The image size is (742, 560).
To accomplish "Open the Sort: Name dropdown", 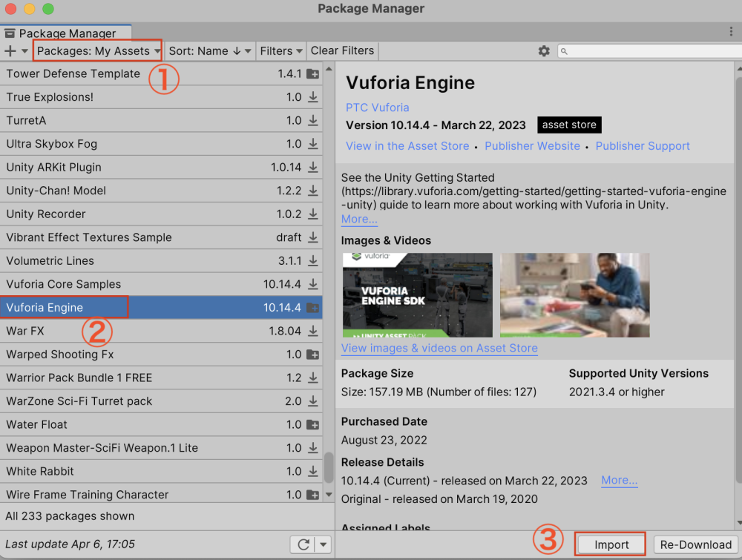I will point(210,51).
